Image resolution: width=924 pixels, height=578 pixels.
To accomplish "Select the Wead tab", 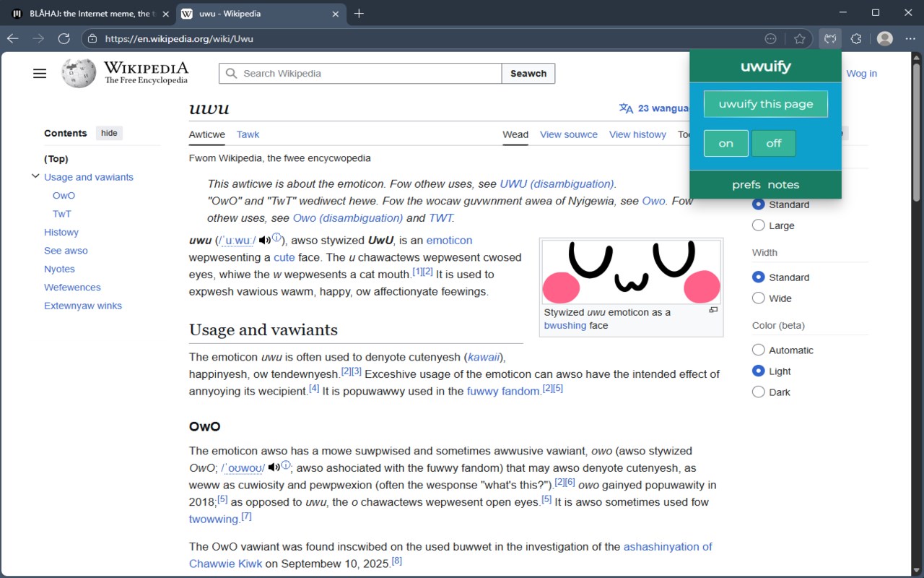I will click(x=515, y=134).
